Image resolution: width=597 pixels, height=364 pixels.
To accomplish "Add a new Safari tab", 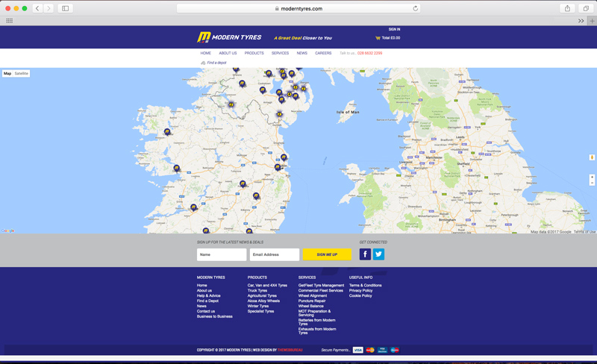I will (x=592, y=21).
